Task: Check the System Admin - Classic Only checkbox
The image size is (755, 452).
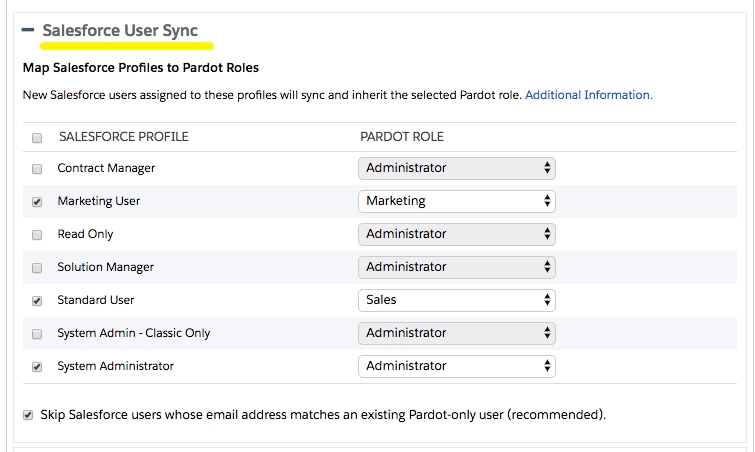Action: 37,334
